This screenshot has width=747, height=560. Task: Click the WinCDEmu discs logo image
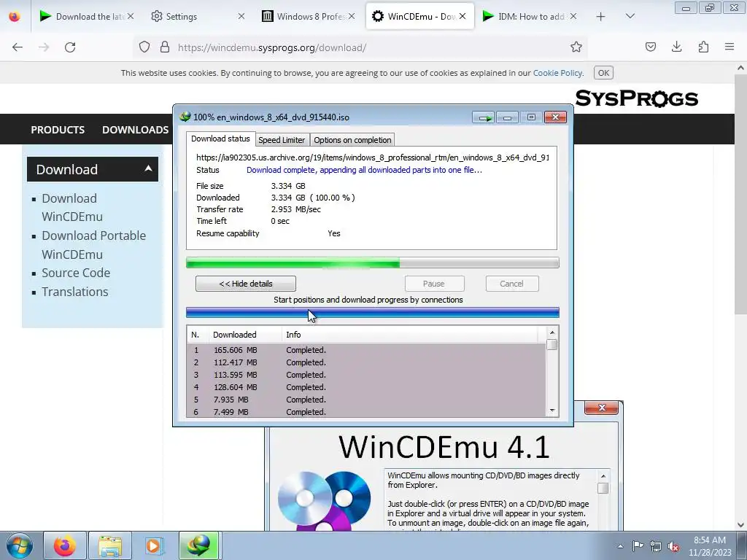click(324, 500)
